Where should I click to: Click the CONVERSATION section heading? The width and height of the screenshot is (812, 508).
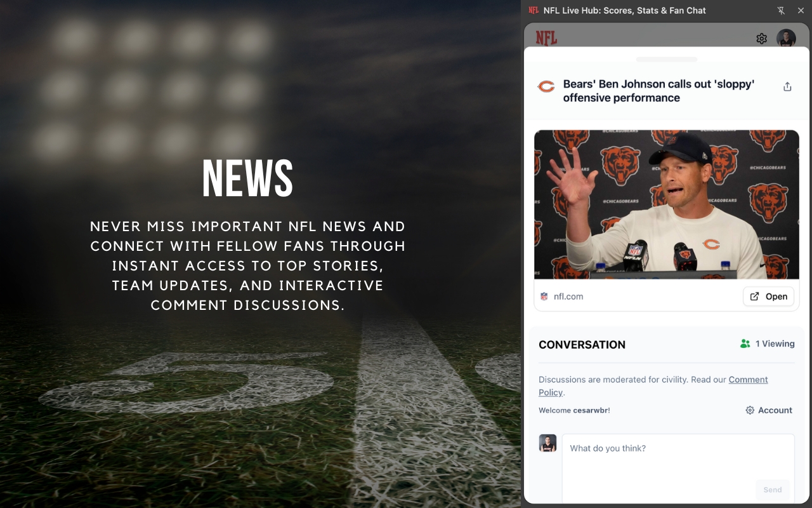(x=582, y=345)
